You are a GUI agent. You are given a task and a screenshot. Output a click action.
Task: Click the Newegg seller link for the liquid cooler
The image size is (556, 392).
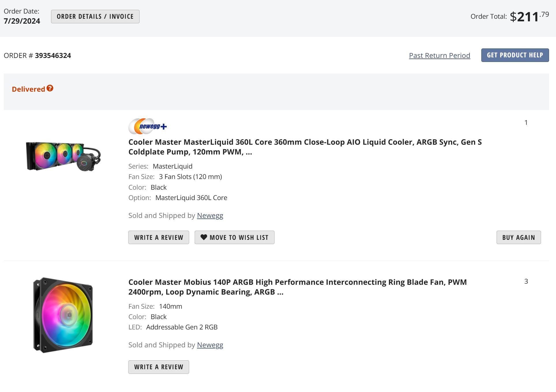point(210,215)
